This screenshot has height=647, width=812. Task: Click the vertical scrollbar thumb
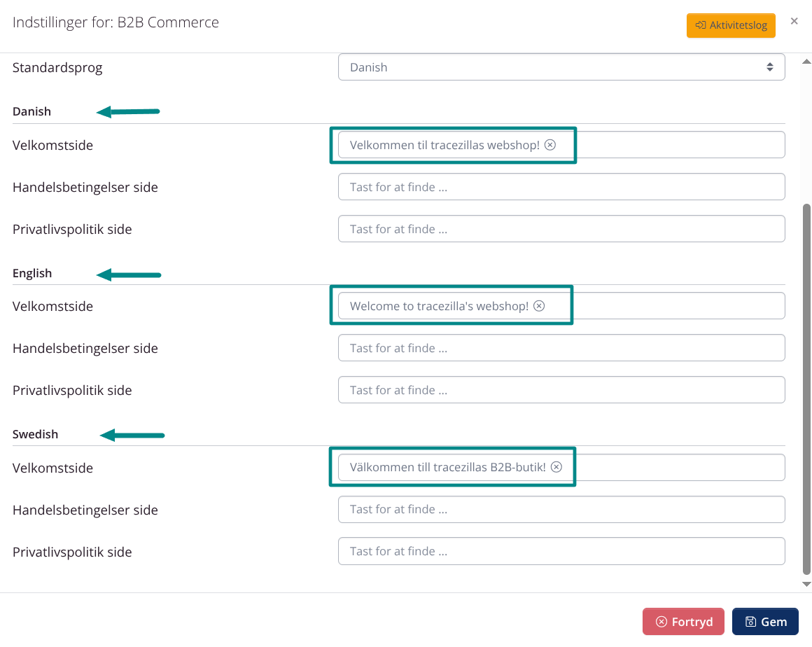[x=806, y=385]
